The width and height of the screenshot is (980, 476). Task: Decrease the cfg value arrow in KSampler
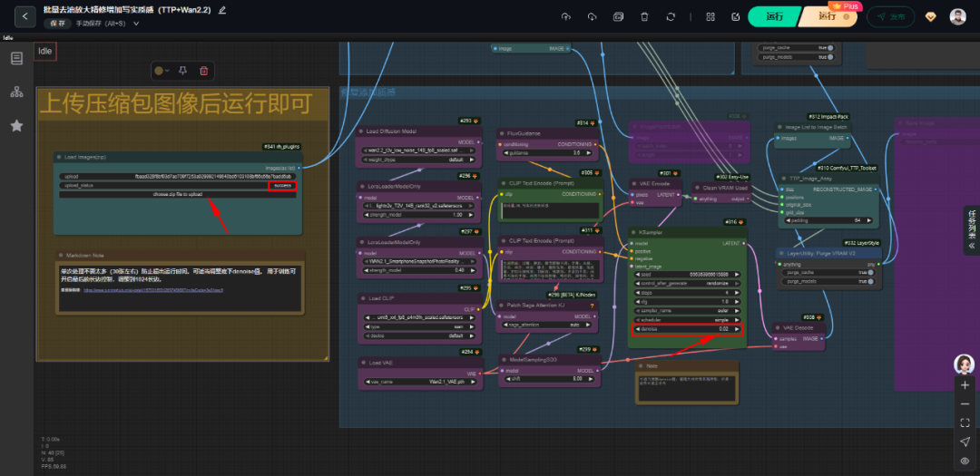638,301
